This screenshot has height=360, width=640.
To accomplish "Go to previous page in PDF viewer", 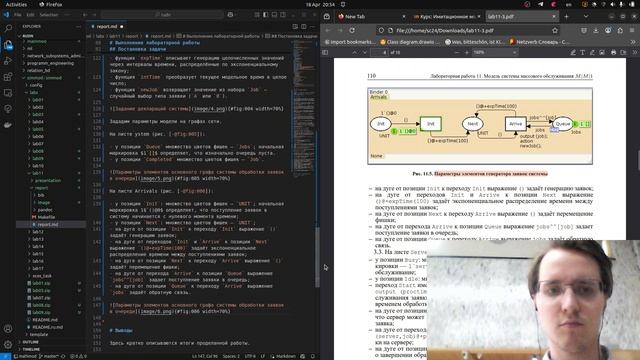I will (354, 52).
